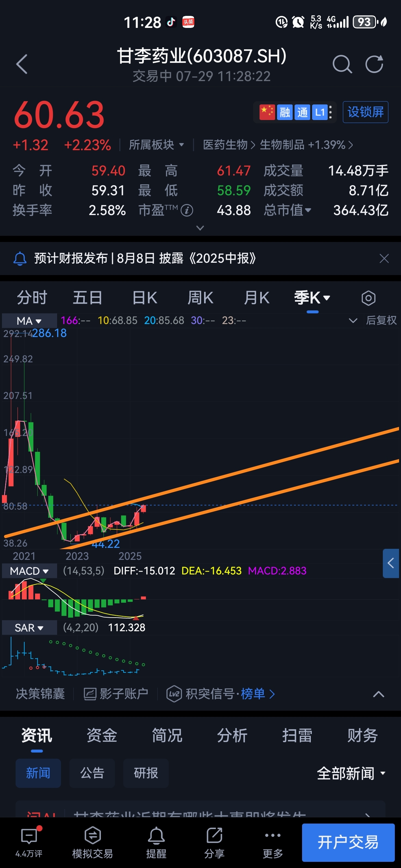Image resolution: width=401 pixels, height=868 pixels.
Task: Tap the L1 quote level badge
Action: coord(320,112)
